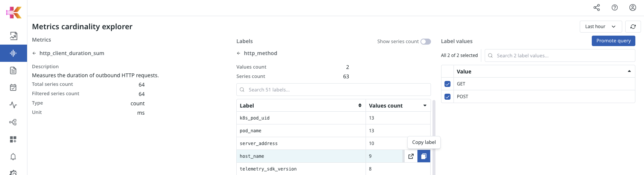The image size is (644, 175).
Task: Go back using arrow beside http_client_duration_sum
Action: tap(34, 54)
